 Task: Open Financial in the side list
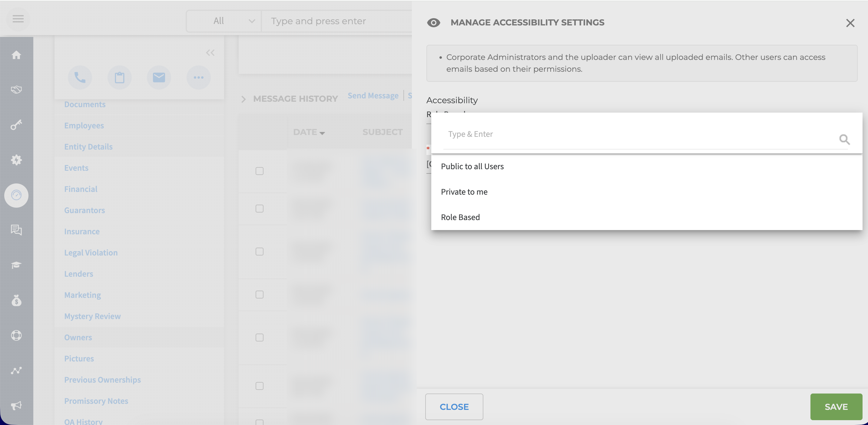click(81, 189)
